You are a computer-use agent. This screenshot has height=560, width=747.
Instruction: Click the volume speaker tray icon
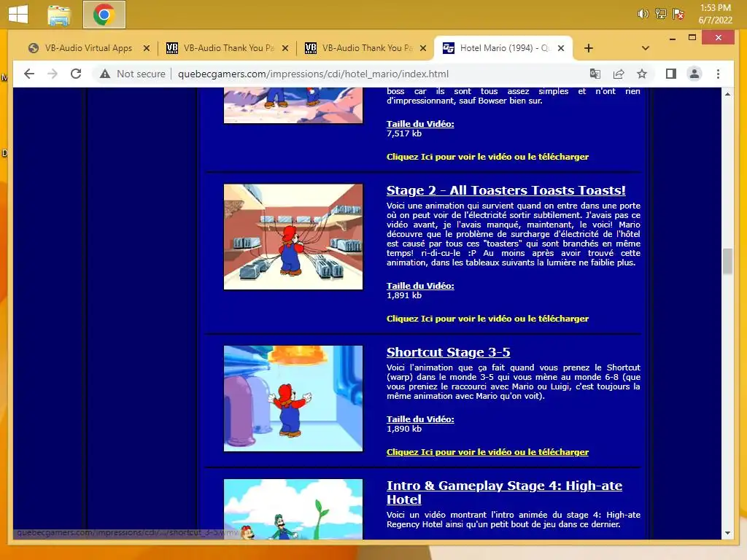click(x=643, y=14)
